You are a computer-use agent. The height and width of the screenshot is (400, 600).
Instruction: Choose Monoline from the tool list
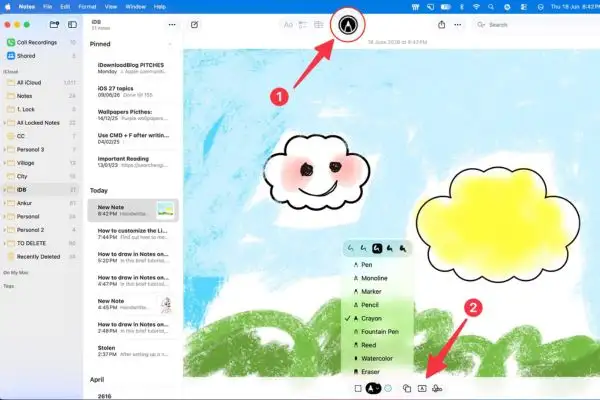click(377, 278)
